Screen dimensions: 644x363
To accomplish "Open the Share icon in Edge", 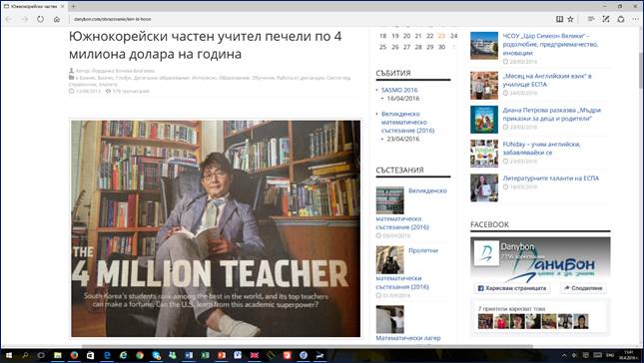I will [x=621, y=19].
